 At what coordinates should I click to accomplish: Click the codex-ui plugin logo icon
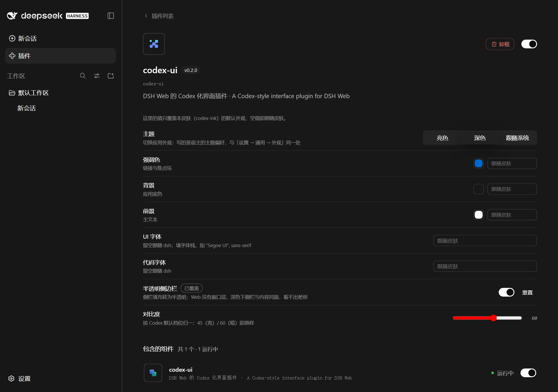154,44
